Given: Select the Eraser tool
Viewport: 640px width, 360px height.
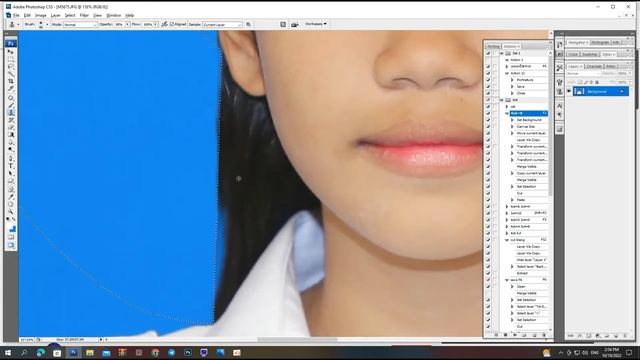Looking at the screenshot, I should pyautogui.click(x=11, y=127).
